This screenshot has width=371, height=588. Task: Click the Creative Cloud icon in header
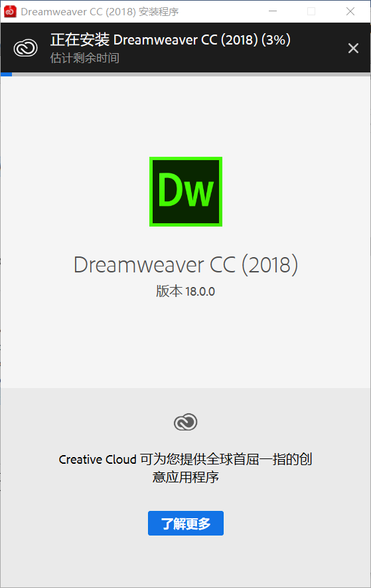coord(25,48)
